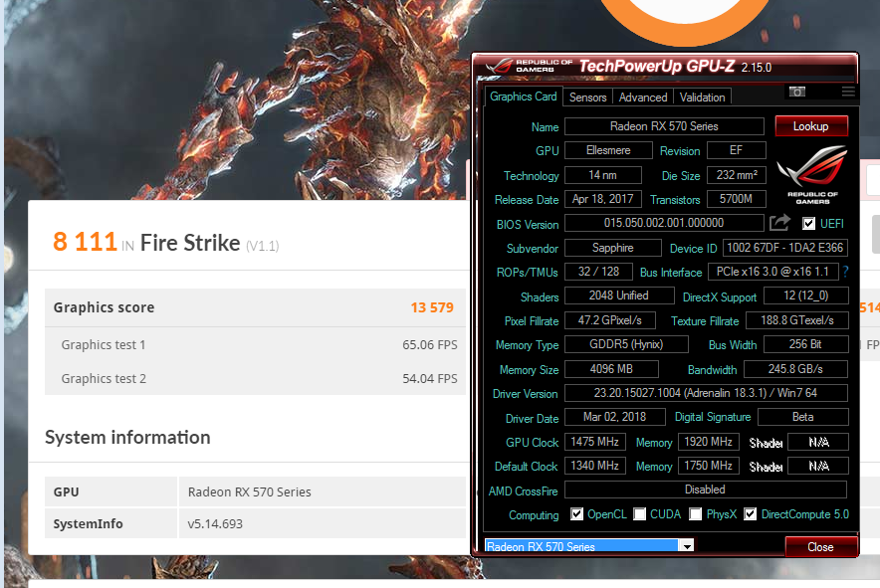Click Memory Type value GDDR5 (Hynix)

tap(626, 344)
